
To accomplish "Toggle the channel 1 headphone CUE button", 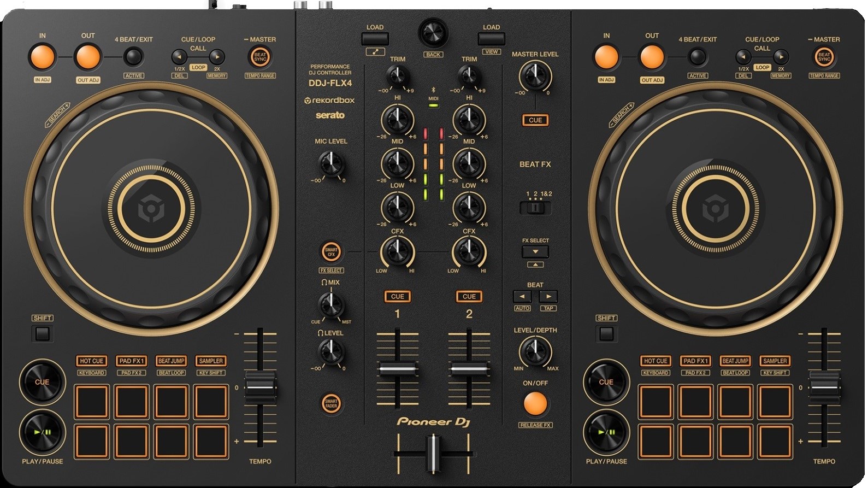I will click(397, 297).
